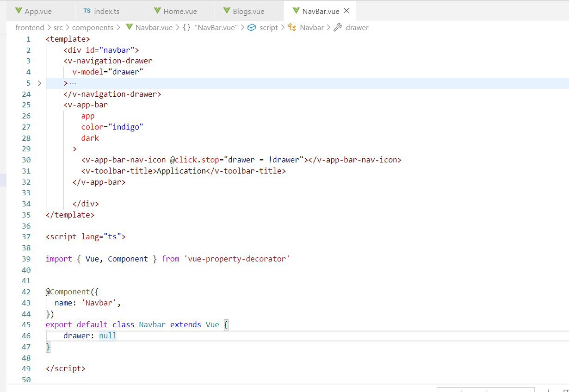569x392 pixels.
Task: Click the Navbar class breadcrumb
Action: tap(312, 27)
